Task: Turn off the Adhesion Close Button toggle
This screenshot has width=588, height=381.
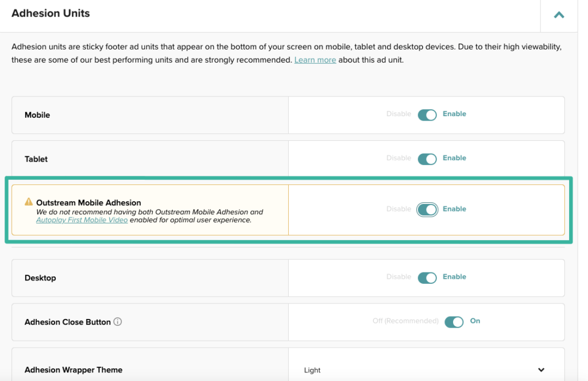Action: (x=454, y=322)
